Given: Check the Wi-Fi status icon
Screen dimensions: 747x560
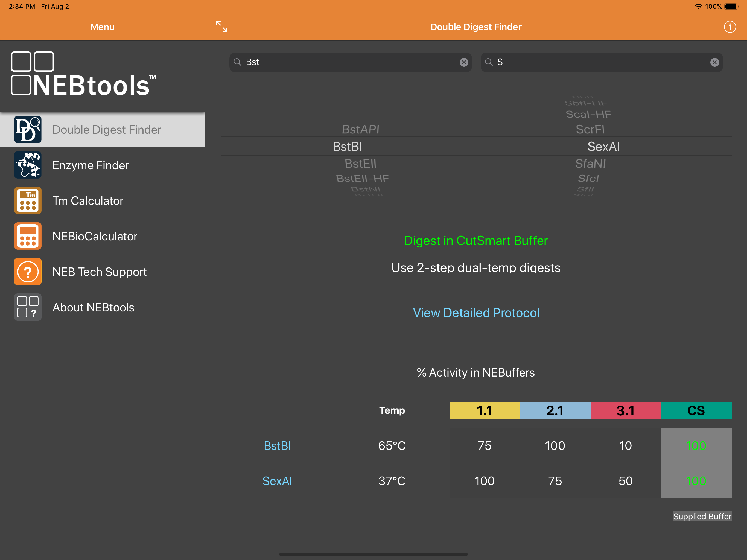Looking at the screenshot, I should coord(698,6).
